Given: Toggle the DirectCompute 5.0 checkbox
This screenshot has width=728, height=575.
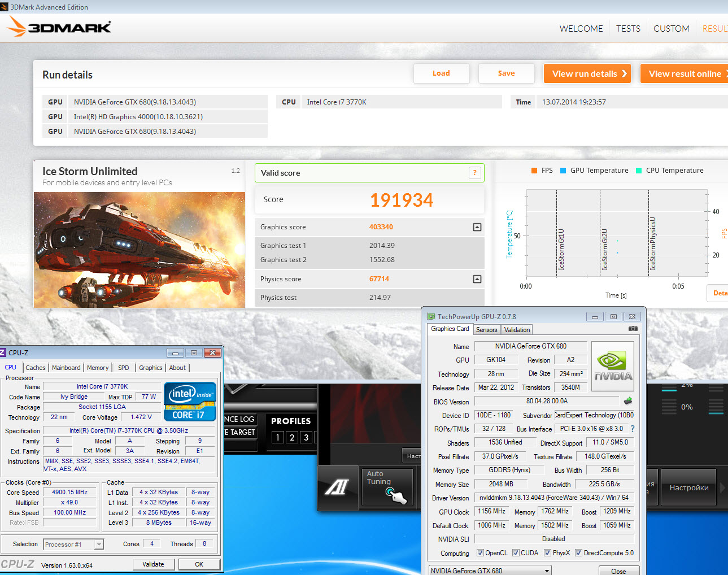Looking at the screenshot, I should click(x=578, y=553).
